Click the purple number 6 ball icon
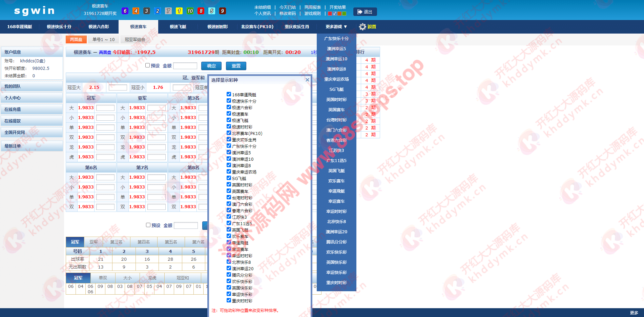The height and width of the screenshot is (317, 644). (x=125, y=11)
